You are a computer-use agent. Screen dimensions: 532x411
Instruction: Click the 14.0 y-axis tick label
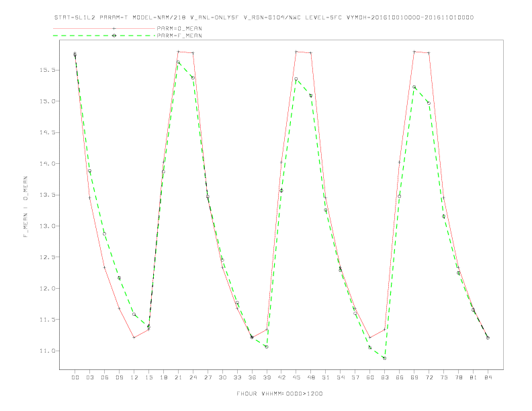click(46, 163)
